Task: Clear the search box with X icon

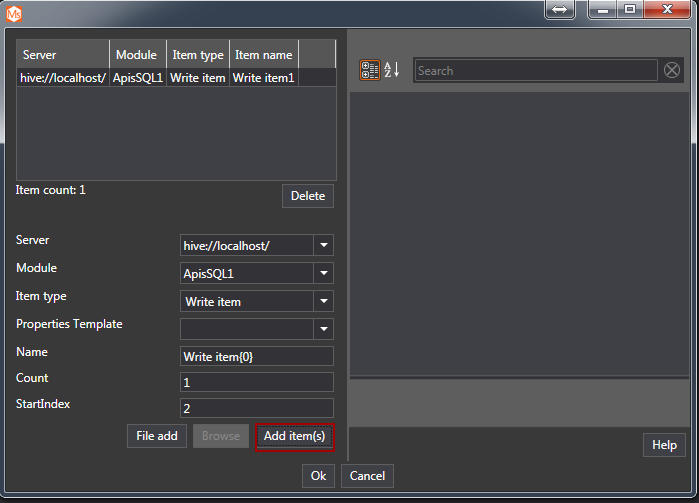Action: (672, 70)
